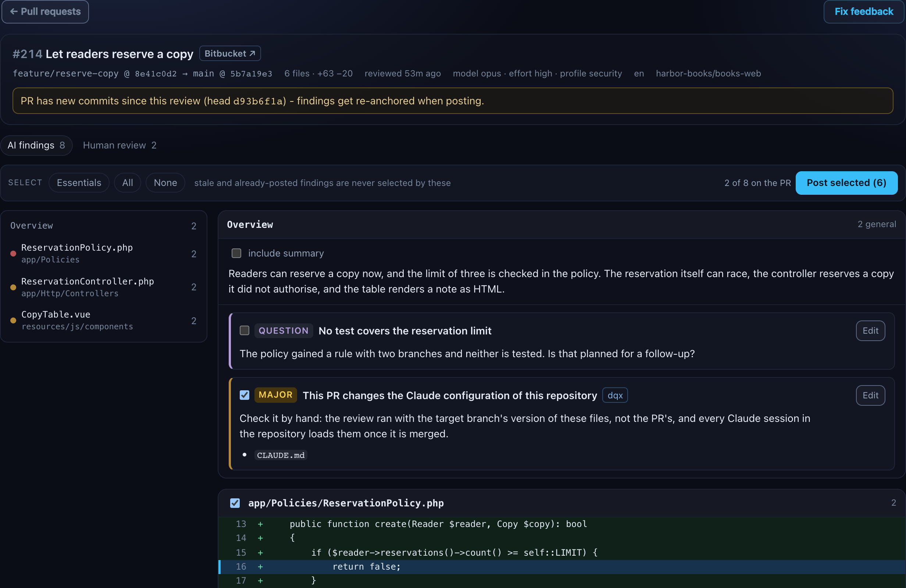The width and height of the screenshot is (906, 588).
Task: Click the QUESTION severity badge
Action: (283, 331)
